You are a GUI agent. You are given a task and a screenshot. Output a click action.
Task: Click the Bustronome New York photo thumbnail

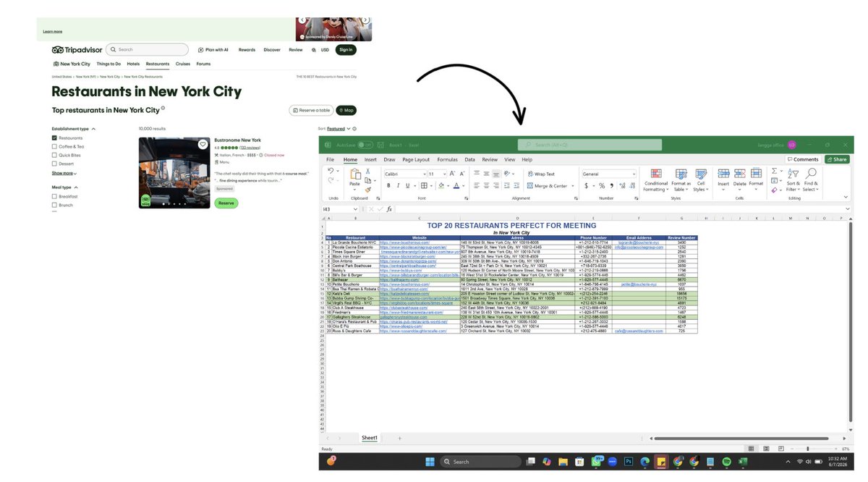(x=174, y=172)
